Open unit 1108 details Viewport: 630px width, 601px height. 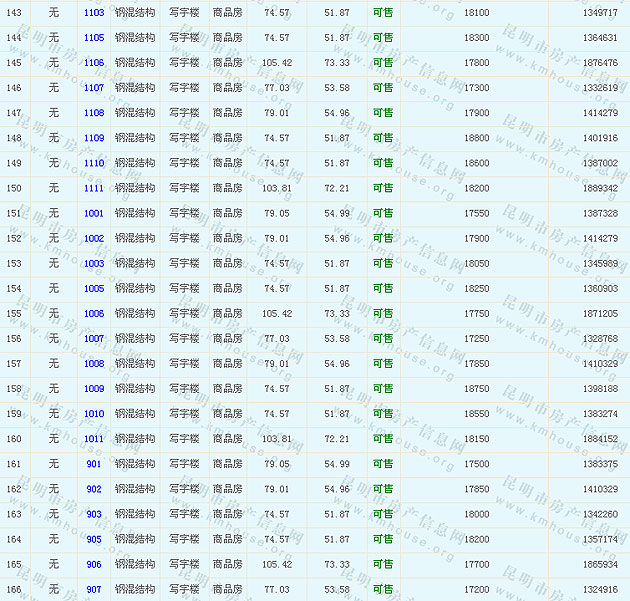point(94,113)
